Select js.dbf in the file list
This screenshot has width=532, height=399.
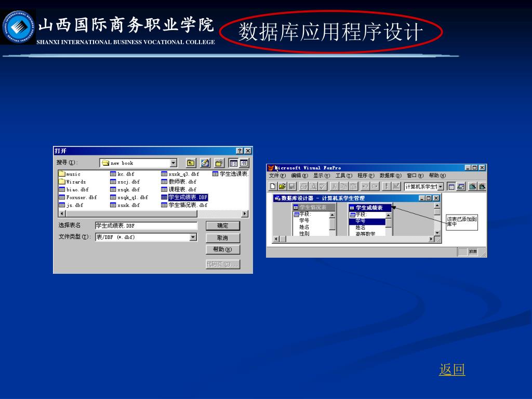[71, 205]
